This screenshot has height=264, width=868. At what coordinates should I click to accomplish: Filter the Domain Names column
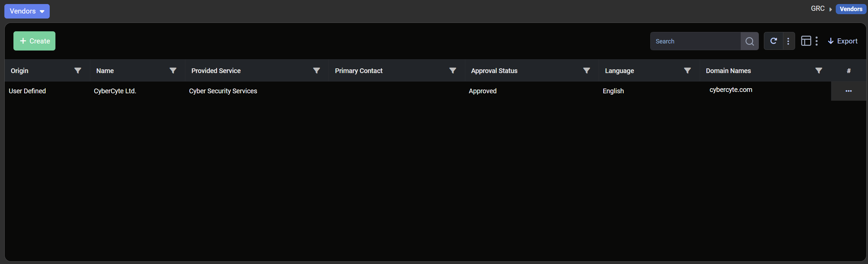pos(819,71)
